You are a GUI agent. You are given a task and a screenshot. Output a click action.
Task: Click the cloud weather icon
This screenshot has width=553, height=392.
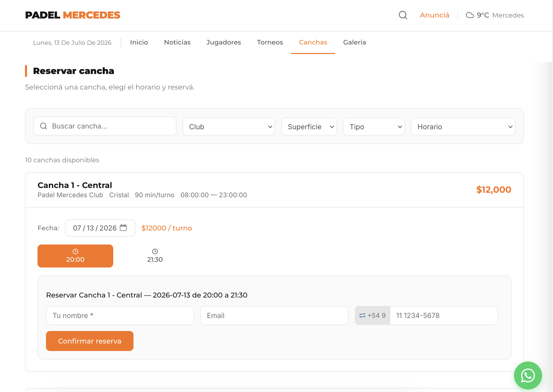(470, 15)
